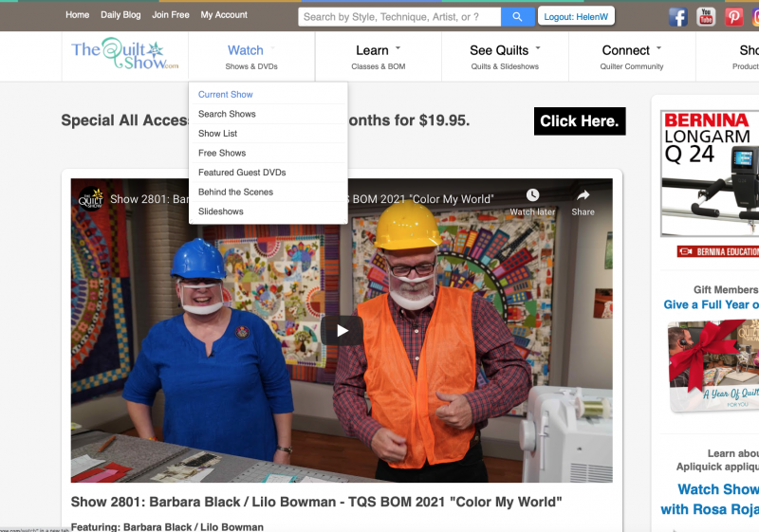Open the Connect dropdown menu
This screenshot has height=532, width=759.
(631, 50)
